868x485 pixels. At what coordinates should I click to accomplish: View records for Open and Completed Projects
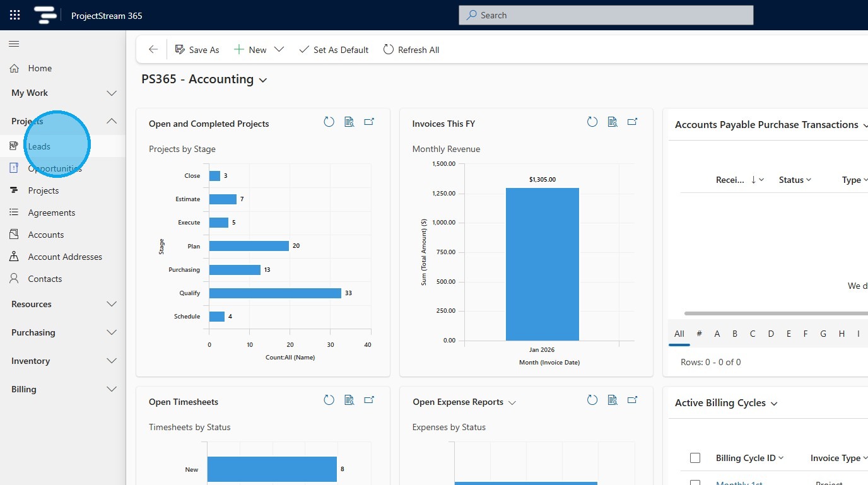[349, 122]
